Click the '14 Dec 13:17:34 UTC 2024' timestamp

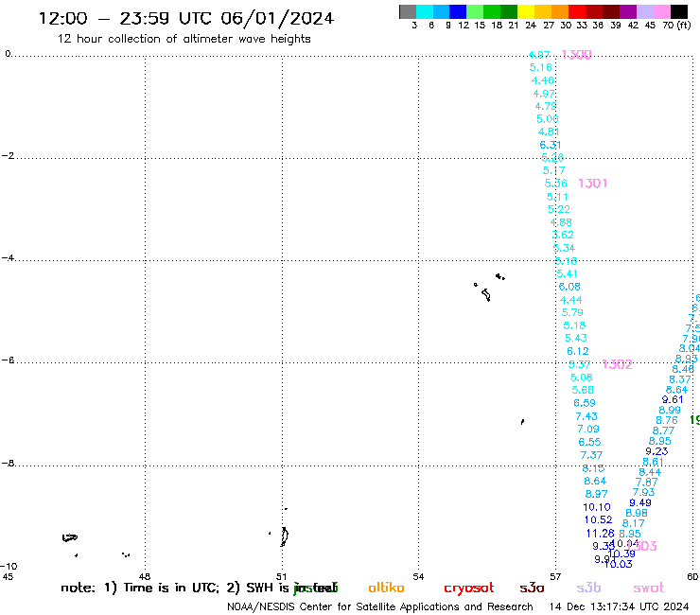click(x=619, y=606)
